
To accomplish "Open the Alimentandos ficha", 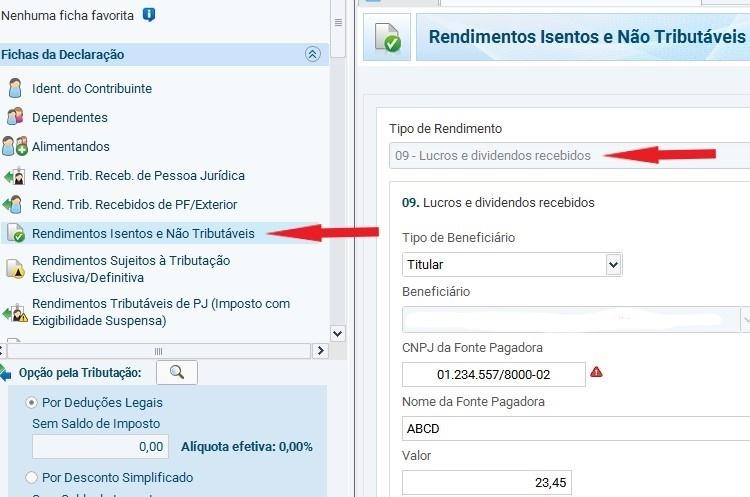I will (x=71, y=146).
